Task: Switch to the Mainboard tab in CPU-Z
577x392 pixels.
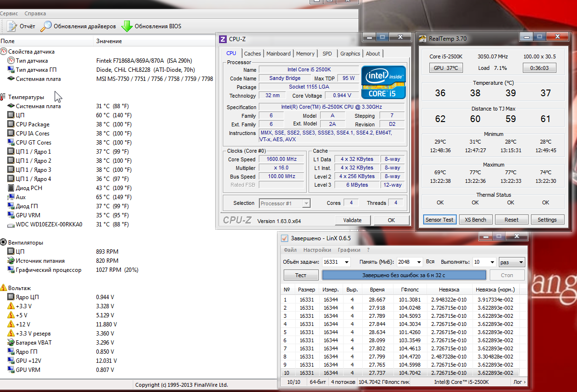Action: (x=278, y=54)
